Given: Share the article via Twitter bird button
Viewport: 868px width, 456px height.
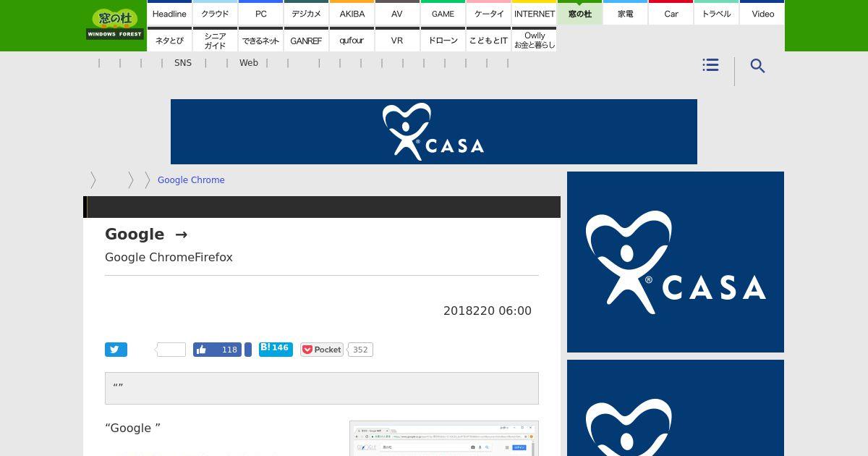Looking at the screenshot, I should click(116, 350).
